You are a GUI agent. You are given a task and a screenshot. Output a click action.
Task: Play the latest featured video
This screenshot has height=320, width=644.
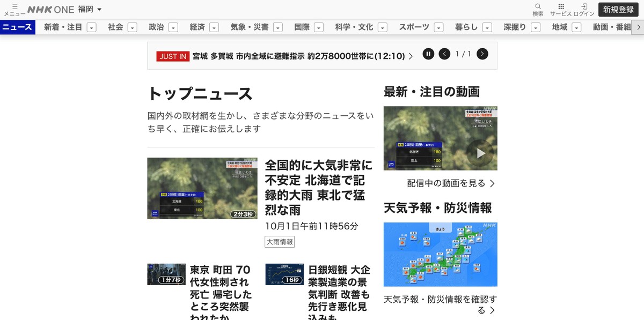(479, 153)
